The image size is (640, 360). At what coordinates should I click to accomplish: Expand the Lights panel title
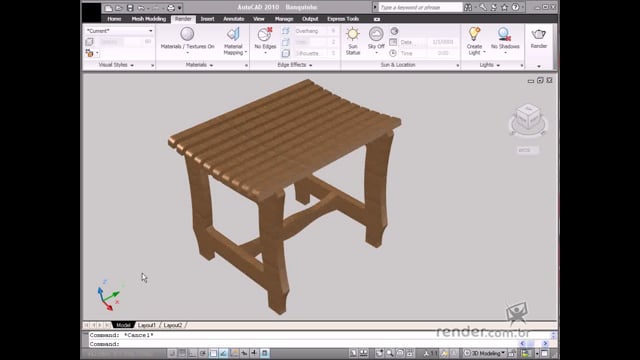[x=489, y=65]
